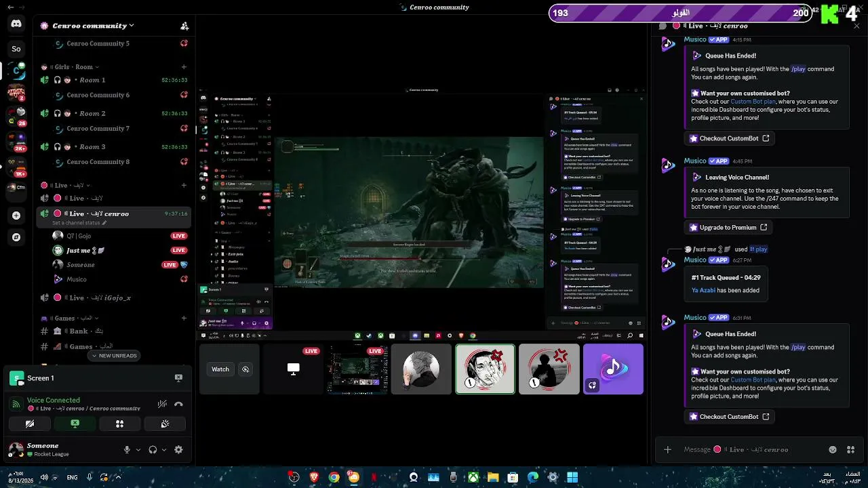This screenshot has height=488, width=868.
Task: Open the Live iGojo_x voice channel
Action: 113,298
